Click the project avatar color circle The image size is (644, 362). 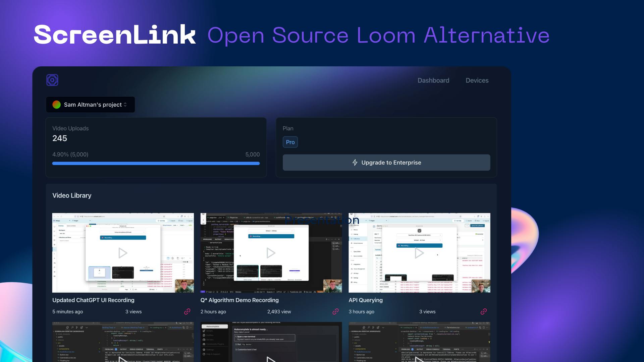click(56, 105)
